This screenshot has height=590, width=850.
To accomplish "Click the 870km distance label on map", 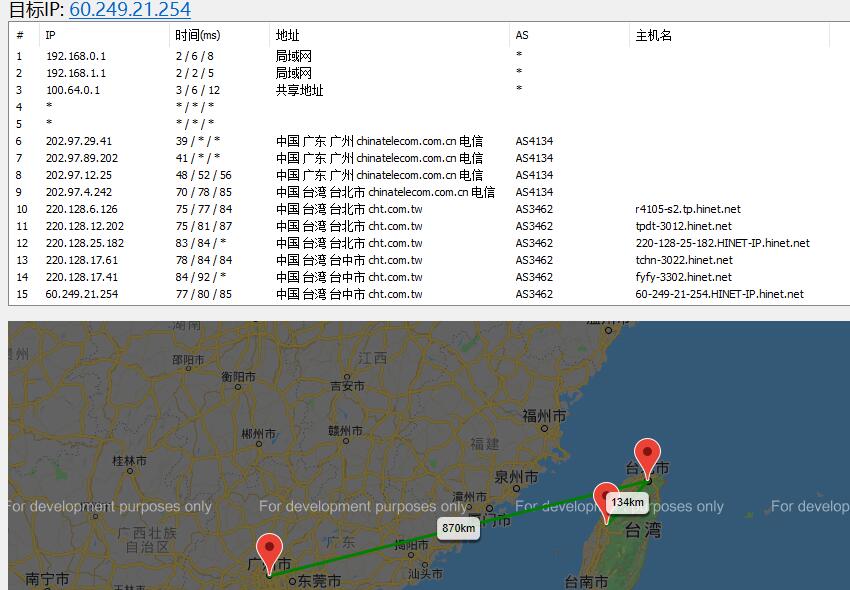I will (x=459, y=528).
